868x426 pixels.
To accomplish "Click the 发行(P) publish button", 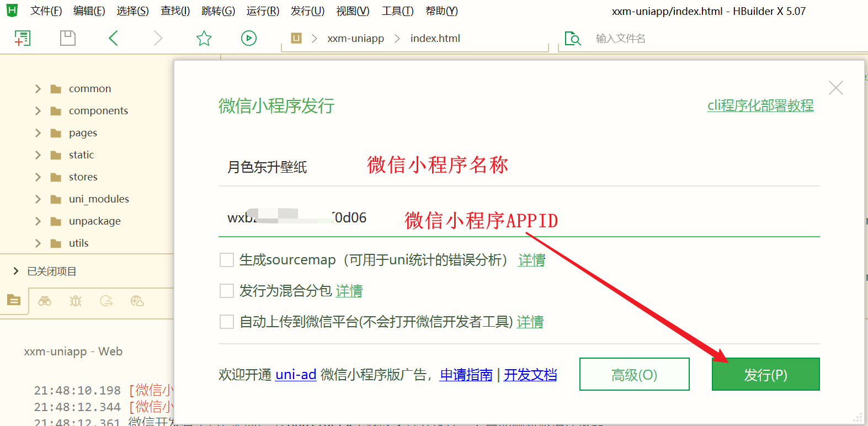I will click(x=765, y=374).
